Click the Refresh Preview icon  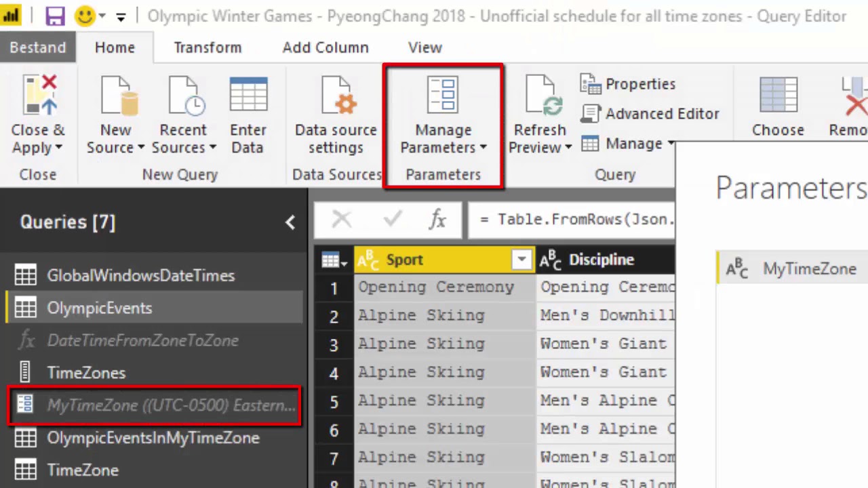544,95
